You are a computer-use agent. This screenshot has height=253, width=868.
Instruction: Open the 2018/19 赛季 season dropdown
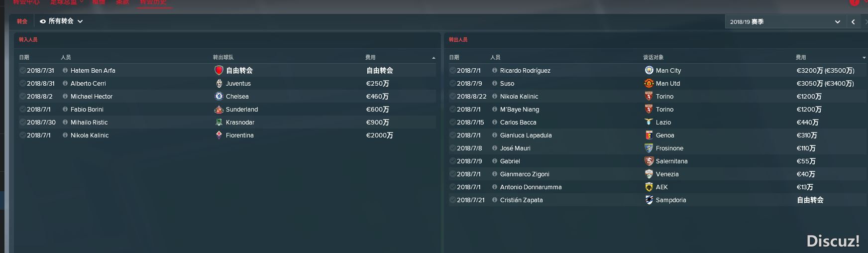point(785,21)
